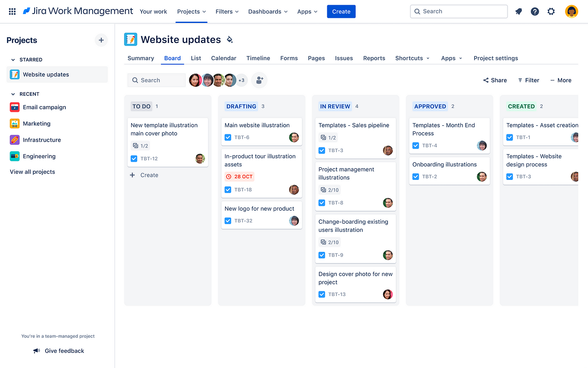The width and height of the screenshot is (588, 368).
Task: Open the notifications icon
Action: (x=518, y=12)
